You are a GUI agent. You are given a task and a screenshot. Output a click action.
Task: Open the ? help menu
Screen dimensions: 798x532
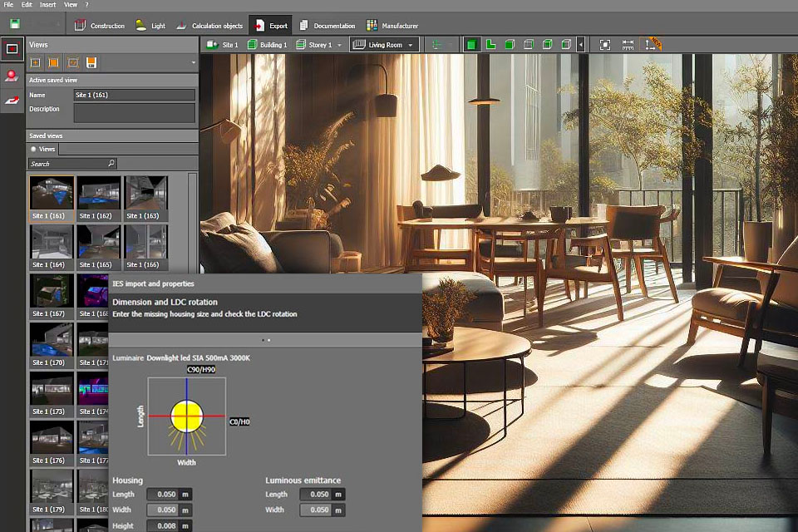(x=87, y=5)
